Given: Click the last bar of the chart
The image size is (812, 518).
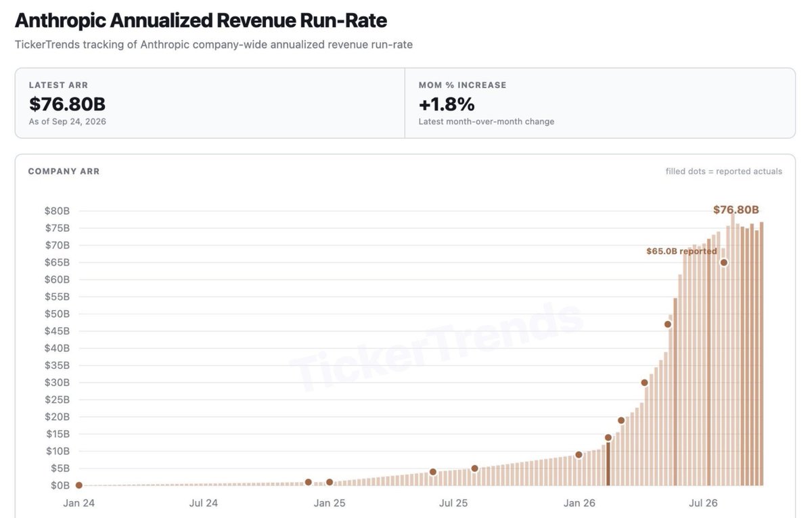Looking at the screenshot, I should [761, 354].
